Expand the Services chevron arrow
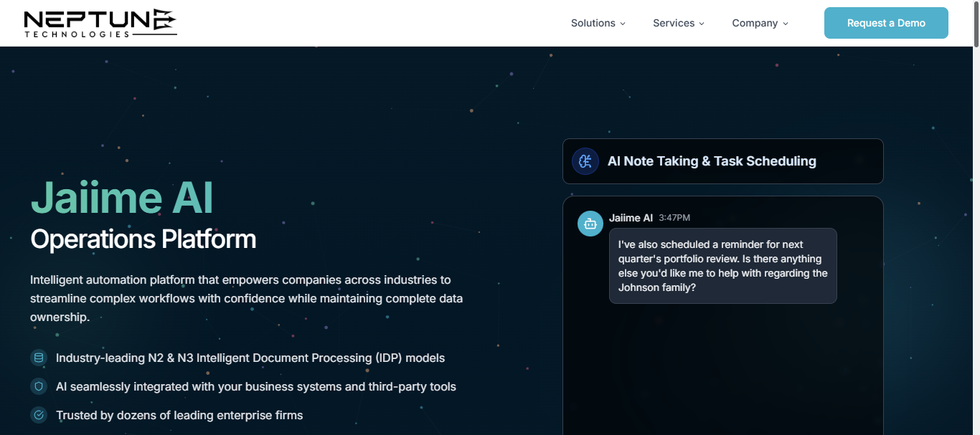 pyautogui.click(x=702, y=24)
